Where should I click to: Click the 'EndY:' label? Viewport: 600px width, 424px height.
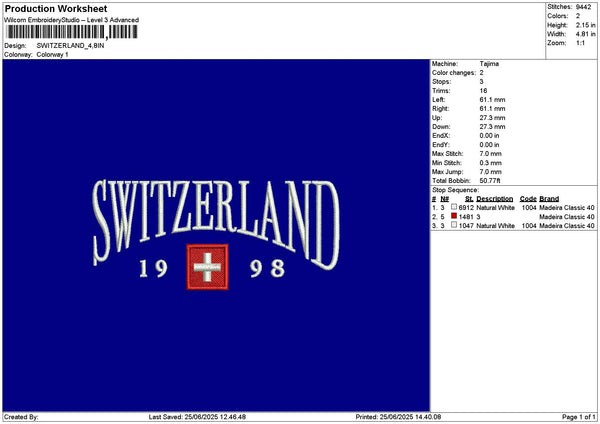coord(441,145)
